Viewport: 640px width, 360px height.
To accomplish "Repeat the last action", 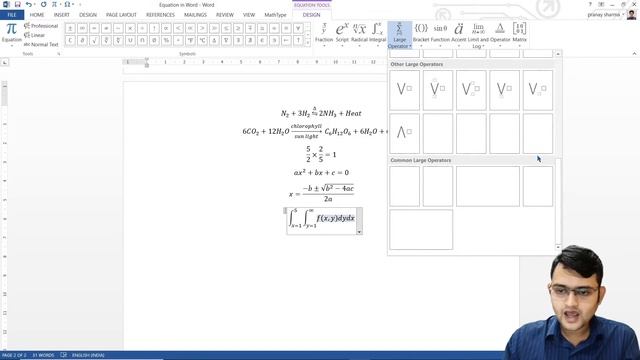I will [x=43, y=4].
